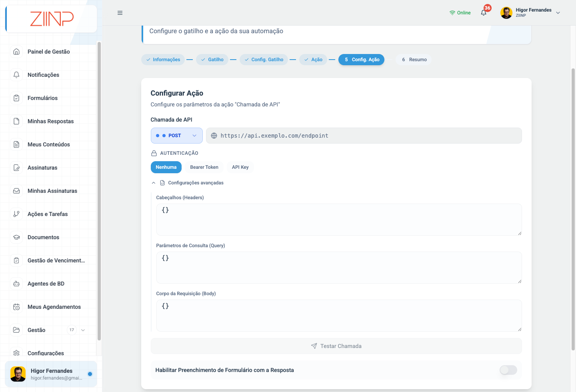Open the hamburger menu icon
The image size is (576, 392).
[120, 13]
